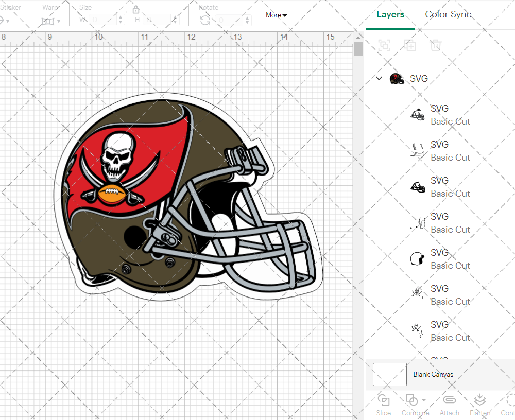Click the Attach paperclip icon
Image resolution: width=515 pixels, height=420 pixels.
click(x=449, y=400)
